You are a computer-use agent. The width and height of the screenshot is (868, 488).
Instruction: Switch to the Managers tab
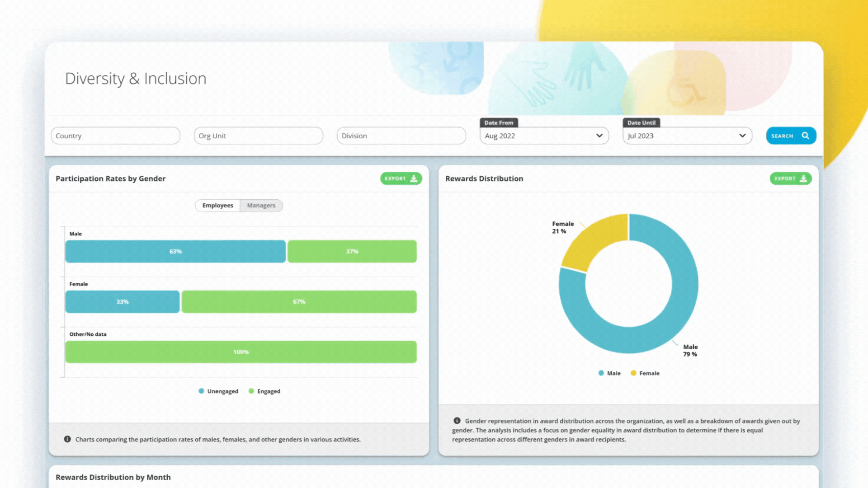261,206
